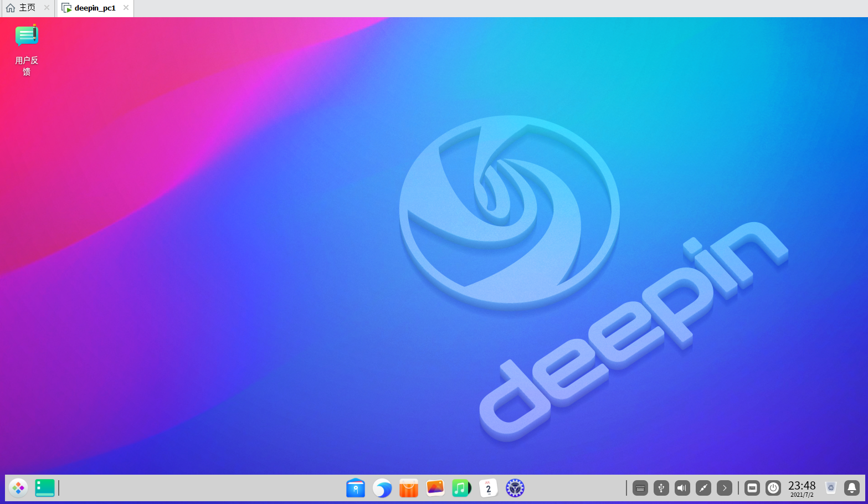
Task: Open the 用户反馈 feedback app on desktop
Action: point(27,36)
